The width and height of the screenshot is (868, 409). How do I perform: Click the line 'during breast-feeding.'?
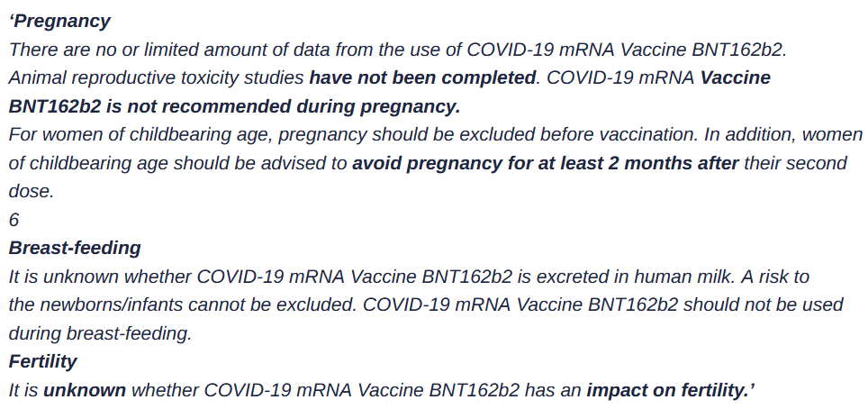click(101, 333)
